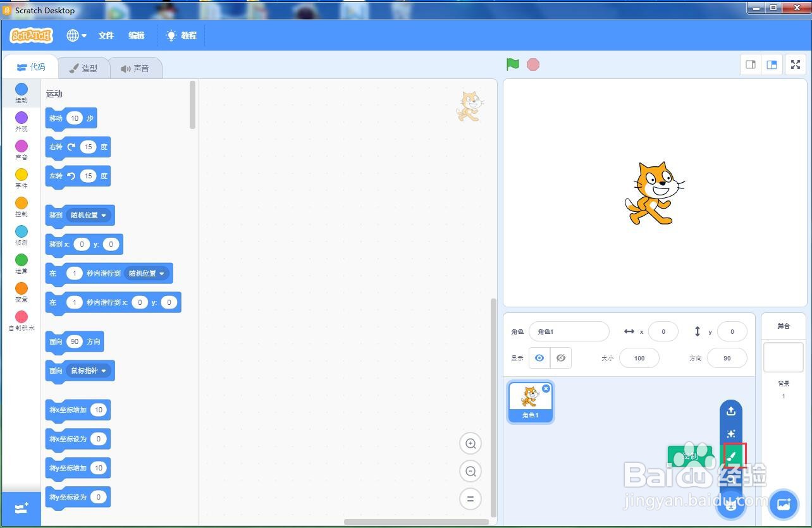Click the 在 1 秒内滑行到 x y block
Screen dimensions: 812x528
(x=113, y=302)
